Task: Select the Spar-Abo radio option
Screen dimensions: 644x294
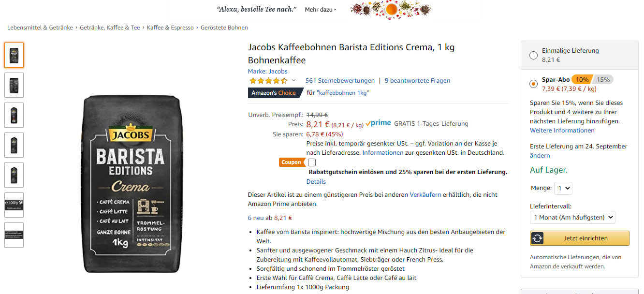Action: tap(533, 84)
